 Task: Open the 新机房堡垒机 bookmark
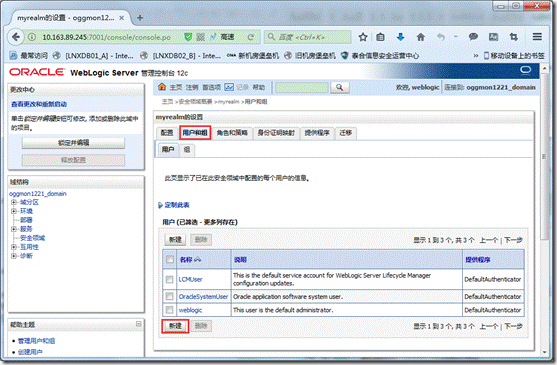click(x=253, y=55)
